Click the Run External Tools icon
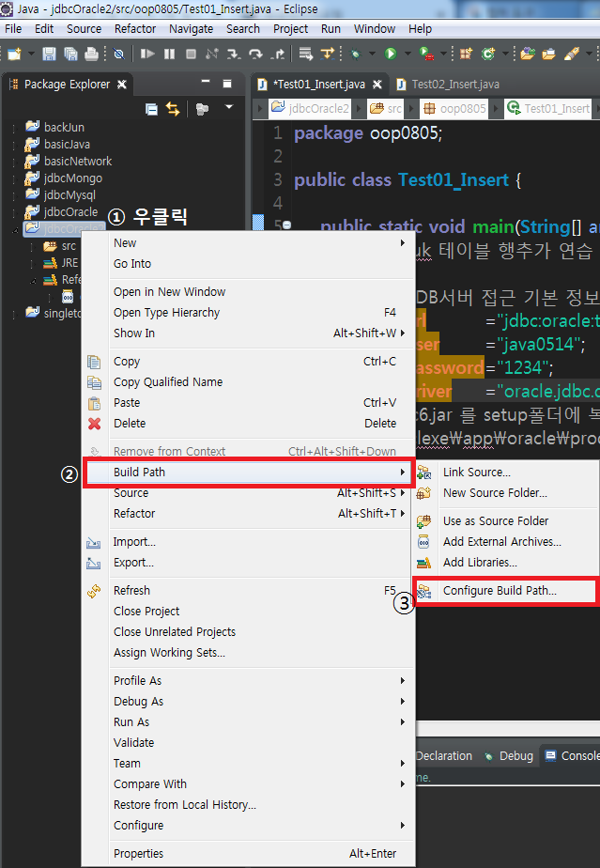This screenshot has width=600, height=868. pos(426,54)
